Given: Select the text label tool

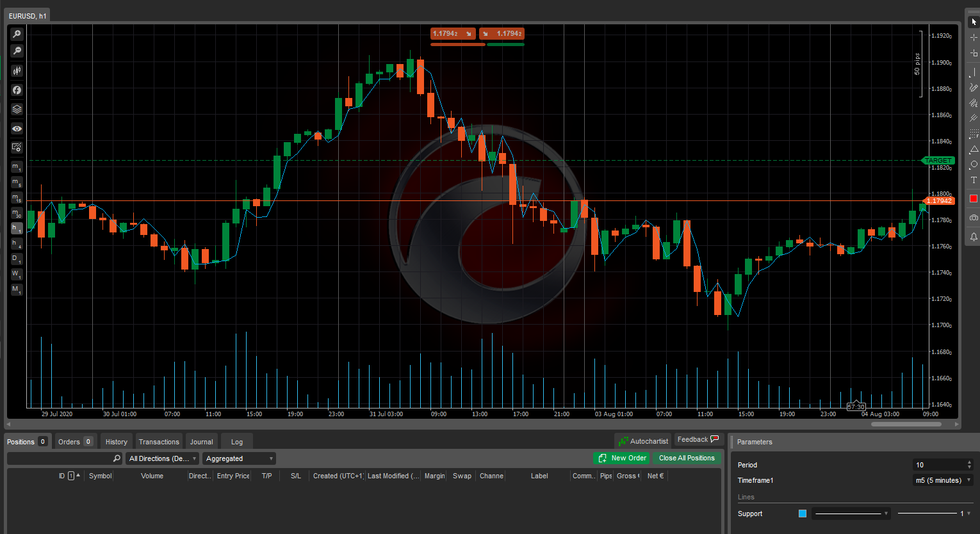Looking at the screenshot, I should [974, 180].
